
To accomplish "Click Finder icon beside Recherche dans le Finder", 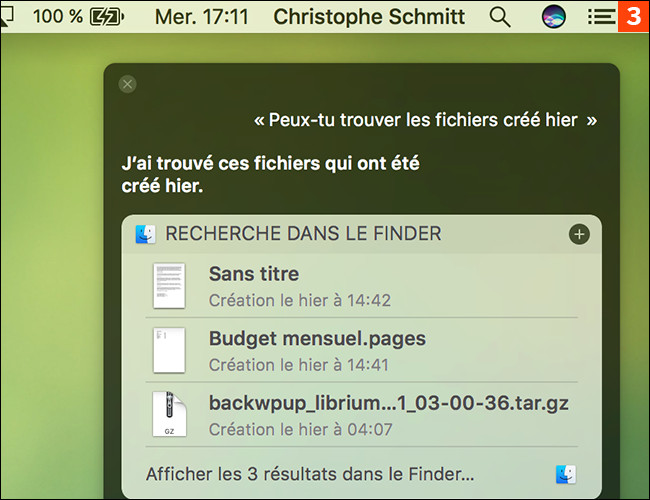I will click(146, 234).
